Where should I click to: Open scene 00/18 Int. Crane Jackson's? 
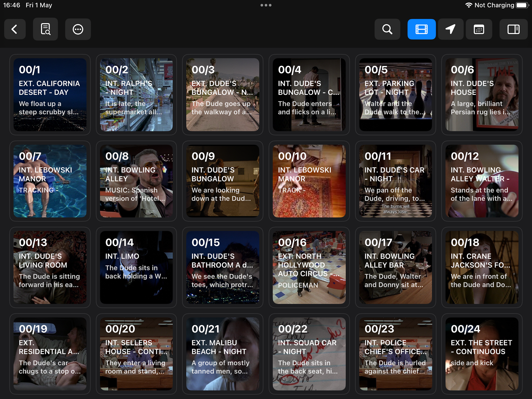(482, 267)
